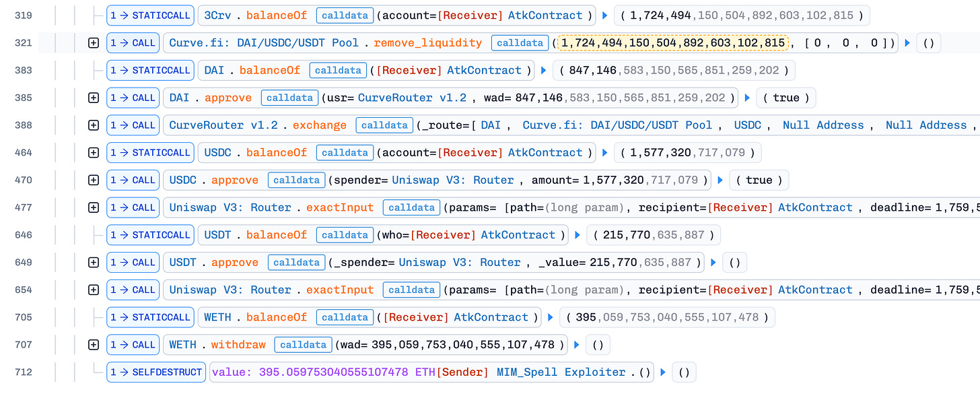Open calldata for USDC balanceOf
980x394 pixels.
(345, 153)
